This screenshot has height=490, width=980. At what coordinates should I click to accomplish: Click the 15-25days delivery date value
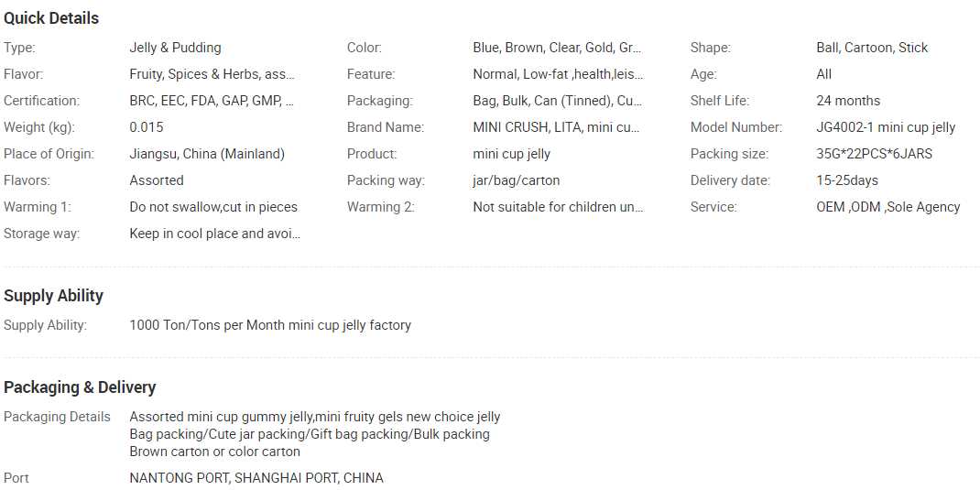pyautogui.click(x=847, y=180)
